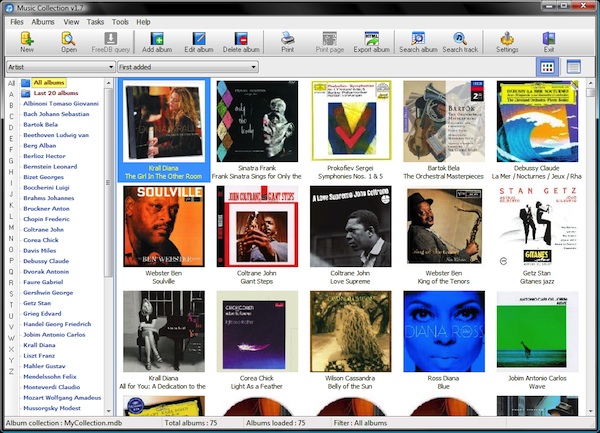Select King of the Tenors album
Viewport: 600px width, 433px height.
[x=444, y=226]
